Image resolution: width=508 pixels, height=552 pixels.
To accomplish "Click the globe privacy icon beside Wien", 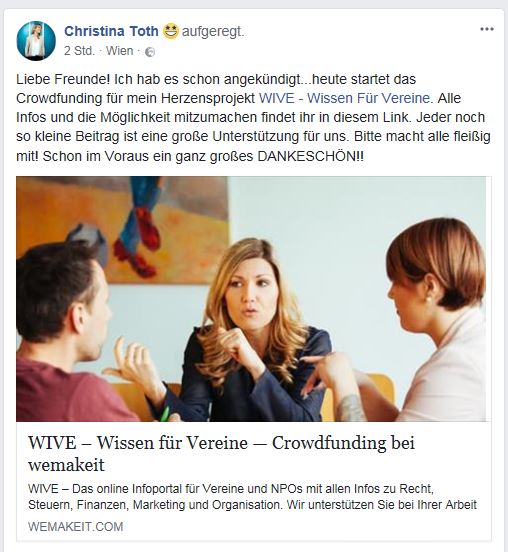I will [150, 52].
